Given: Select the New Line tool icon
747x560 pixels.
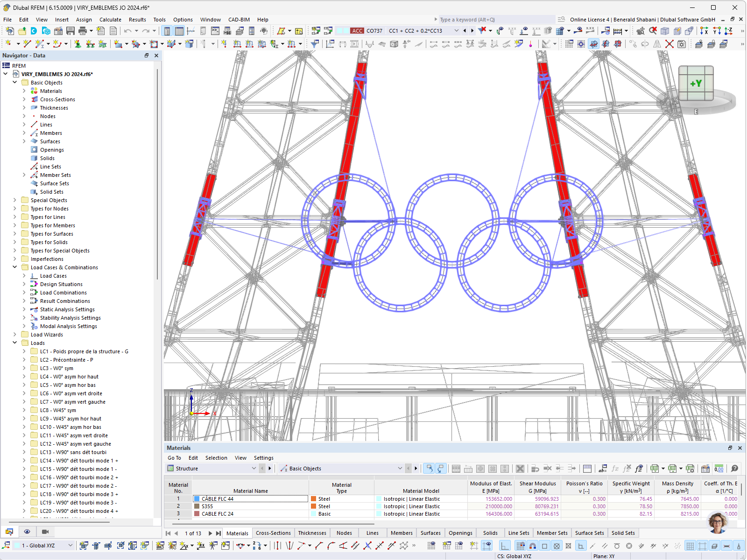Looking at the screenshot, I should click(x=27, y=44).
